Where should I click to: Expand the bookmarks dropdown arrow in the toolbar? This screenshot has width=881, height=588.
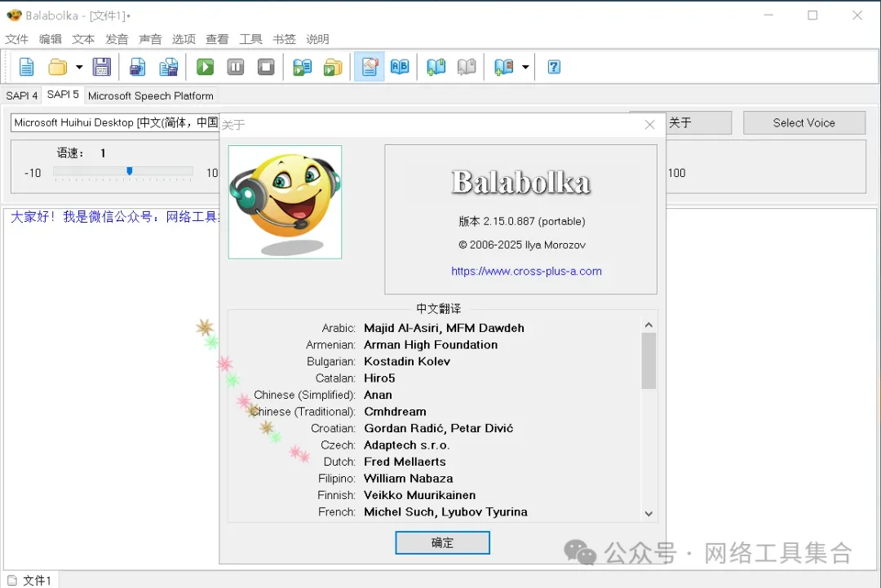click(525, 68)
